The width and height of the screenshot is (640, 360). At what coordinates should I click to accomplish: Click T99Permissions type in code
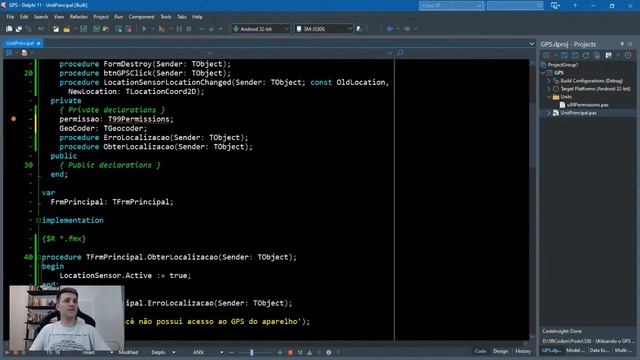139,119
